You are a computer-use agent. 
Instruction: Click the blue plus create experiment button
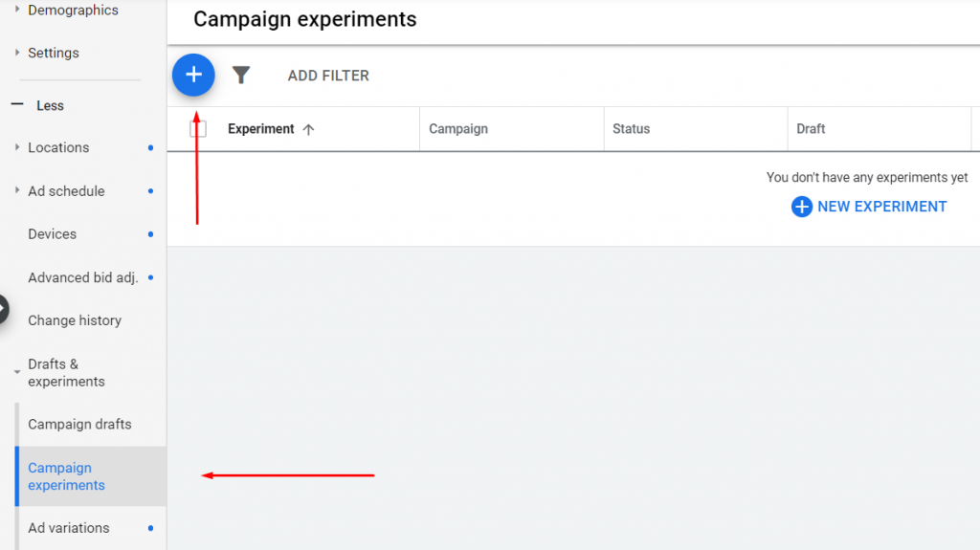[x=193, y=75]
